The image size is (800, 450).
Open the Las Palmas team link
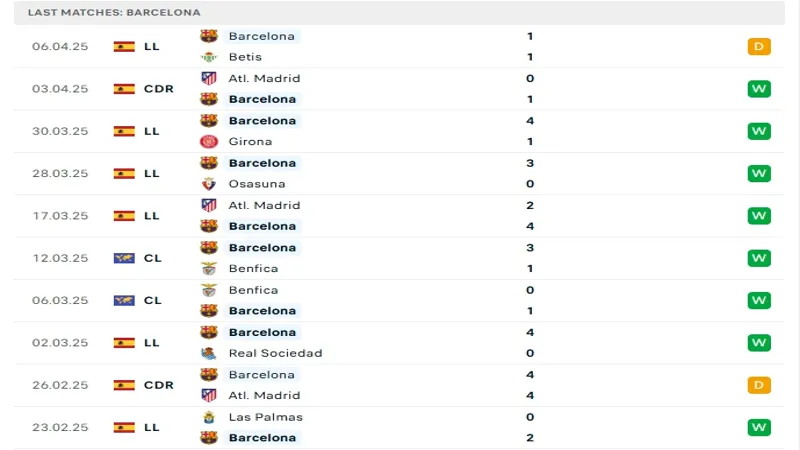click(266, 417)
